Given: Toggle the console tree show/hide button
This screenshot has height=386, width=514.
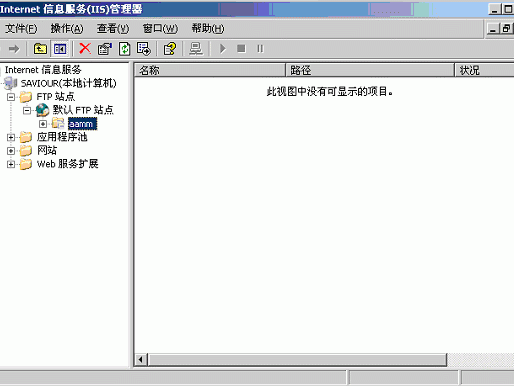Looking at the screenshot, I should pos(60,49).
